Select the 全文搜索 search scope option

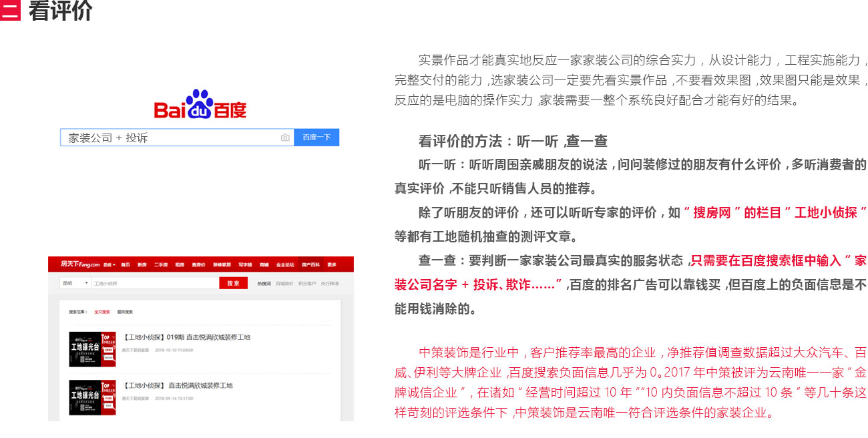[102, 312]
